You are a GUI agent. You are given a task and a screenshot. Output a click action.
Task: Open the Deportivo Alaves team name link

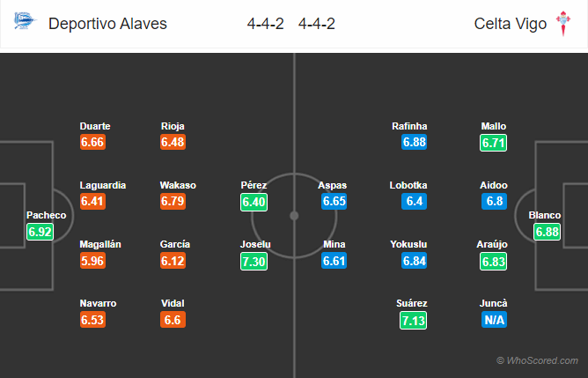click(x=107, y=24)
